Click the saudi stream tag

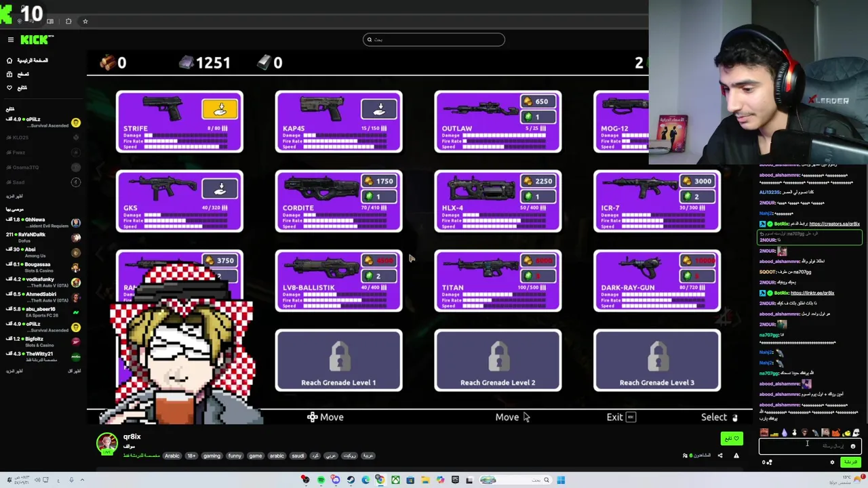click(x=298, y=456)
